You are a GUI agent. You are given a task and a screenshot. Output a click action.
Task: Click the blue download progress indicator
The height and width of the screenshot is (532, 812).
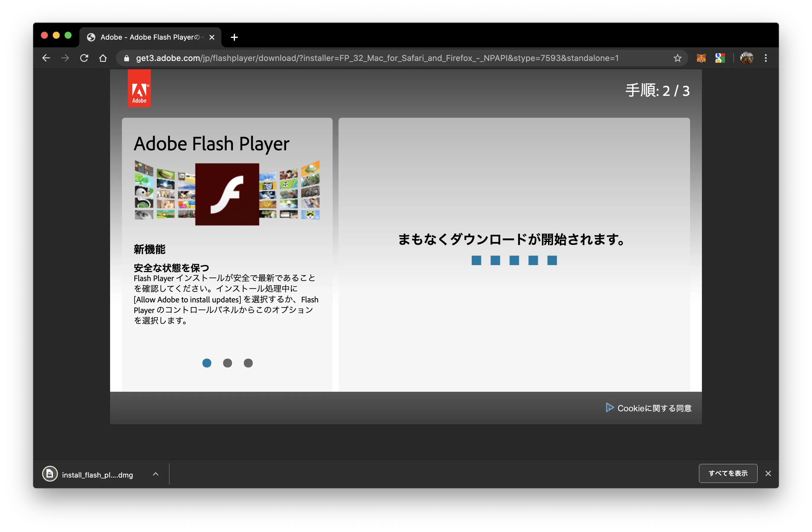[x=514, y=260]
